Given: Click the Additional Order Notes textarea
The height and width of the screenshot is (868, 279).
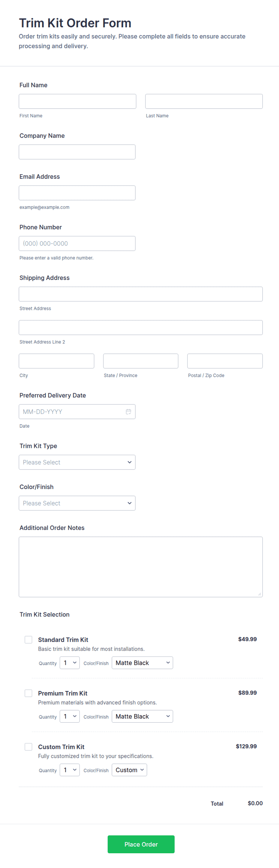Looking at the screenshot, I should point(141,567).
